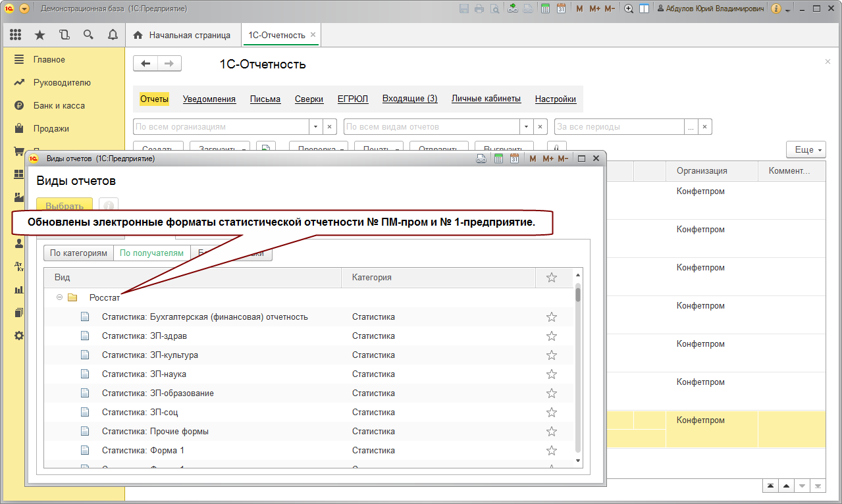Image resolution: width=842 pixels, height=504 pixels.
Task: Click the report list vertical scrollbar
Action: coord(578,368)
